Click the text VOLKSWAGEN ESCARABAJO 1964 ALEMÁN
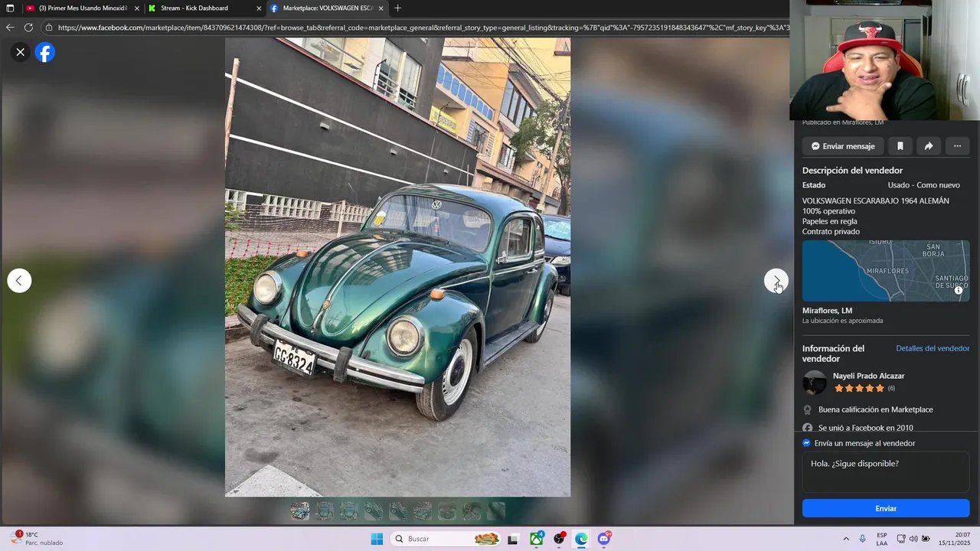Screen dimensions: 980x551 (x=876, y=201)
